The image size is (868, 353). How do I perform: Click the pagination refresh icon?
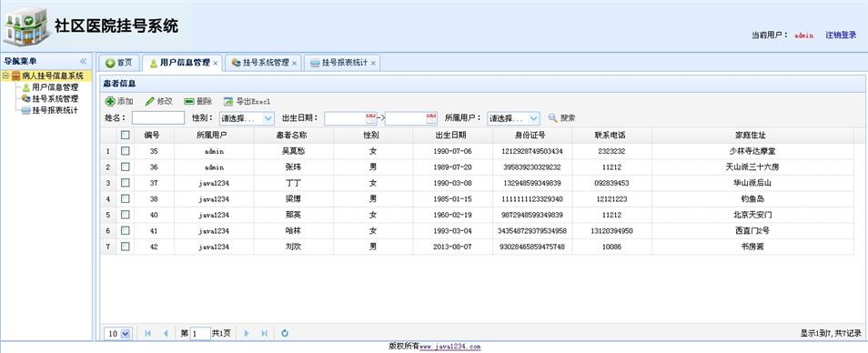tap(285, 333)
